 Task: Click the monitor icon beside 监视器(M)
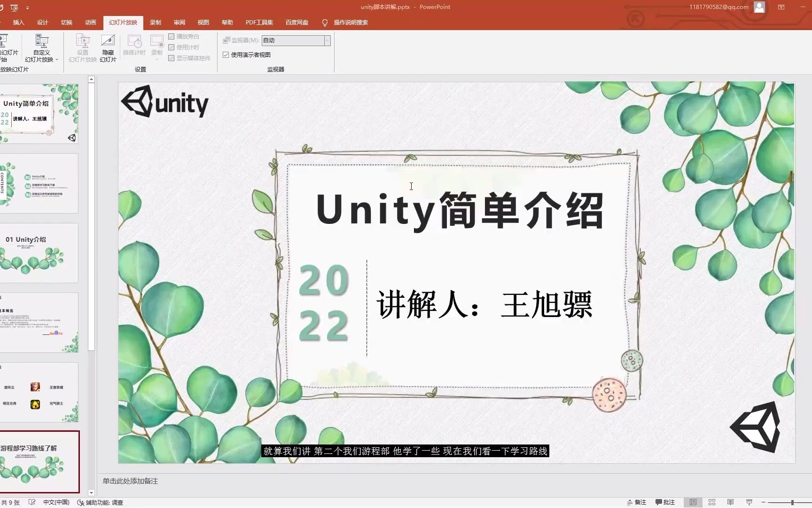pos(226,40)
